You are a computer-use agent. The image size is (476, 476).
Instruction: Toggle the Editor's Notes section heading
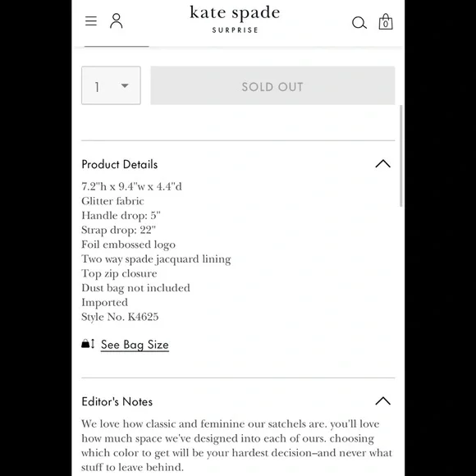(117, 401)
